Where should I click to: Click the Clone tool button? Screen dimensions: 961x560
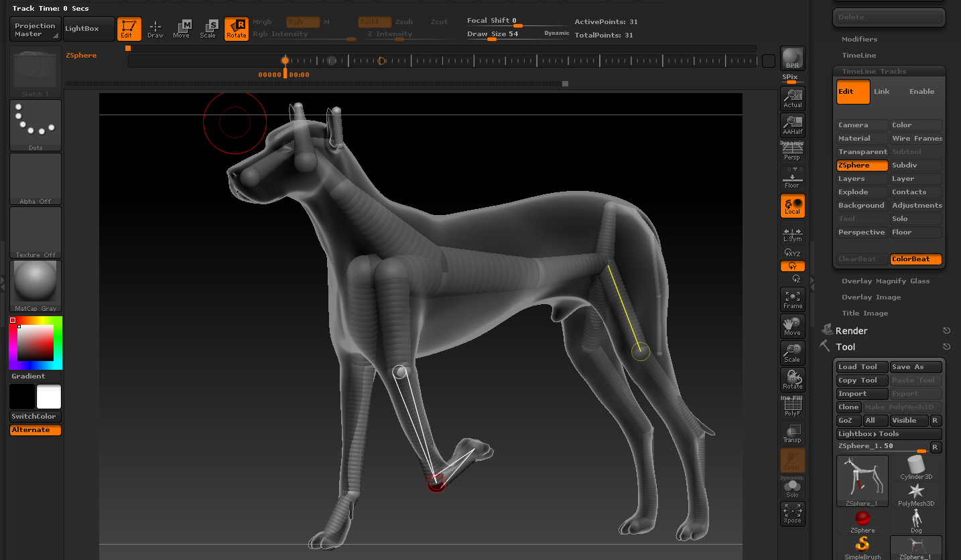click(848, 407)
